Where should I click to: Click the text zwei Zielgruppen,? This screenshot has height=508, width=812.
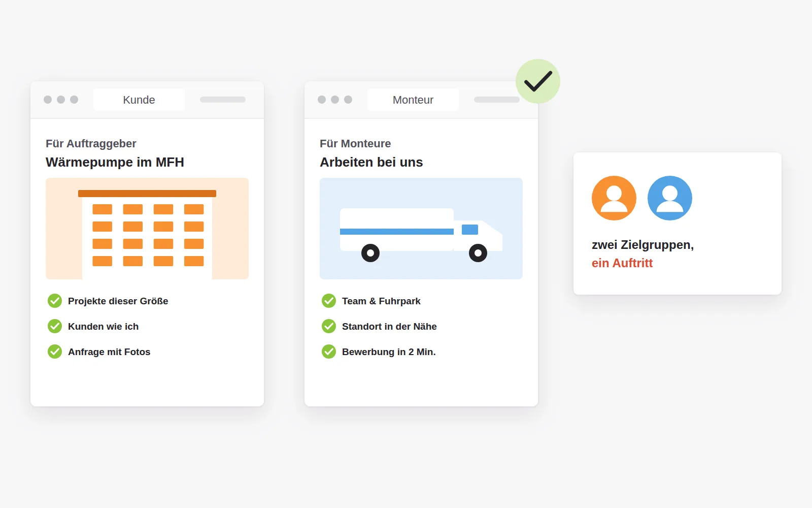(x=642, y=245)
